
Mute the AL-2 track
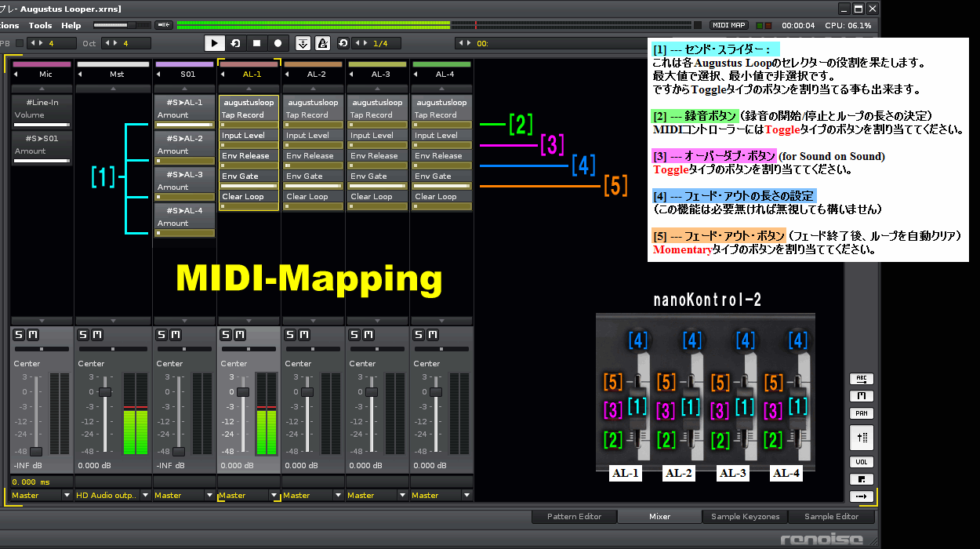coord(303,335)
